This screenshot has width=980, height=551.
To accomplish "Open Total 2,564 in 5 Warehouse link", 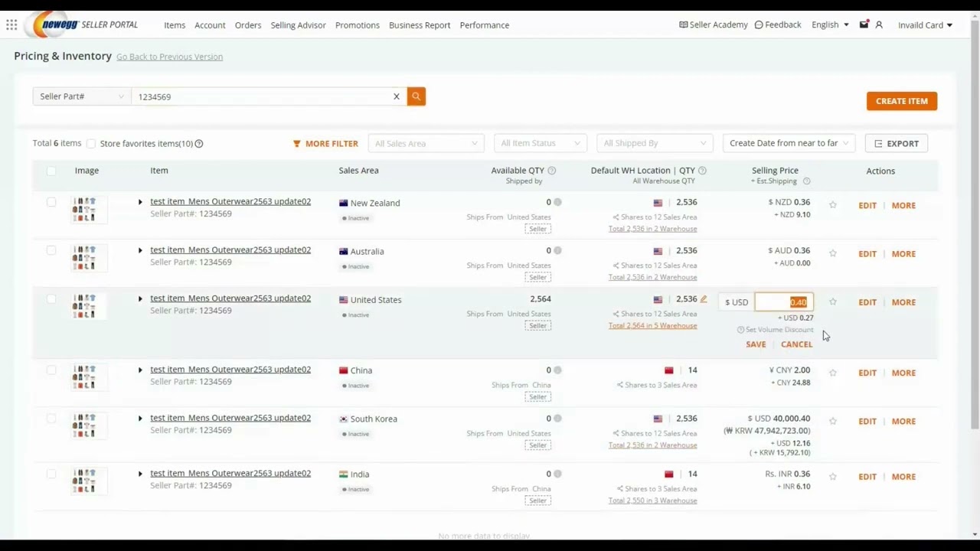I will [x=652, y=326].
